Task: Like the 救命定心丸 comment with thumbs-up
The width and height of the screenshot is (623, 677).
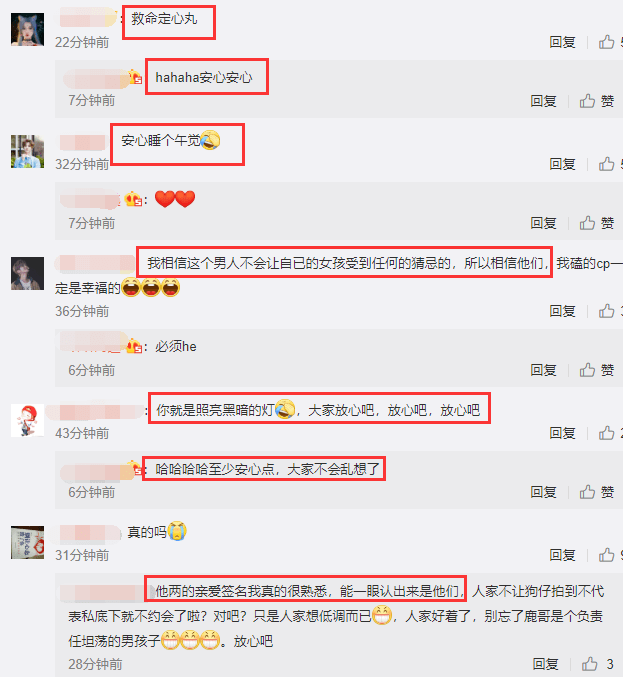Action: tap(607, 42)
